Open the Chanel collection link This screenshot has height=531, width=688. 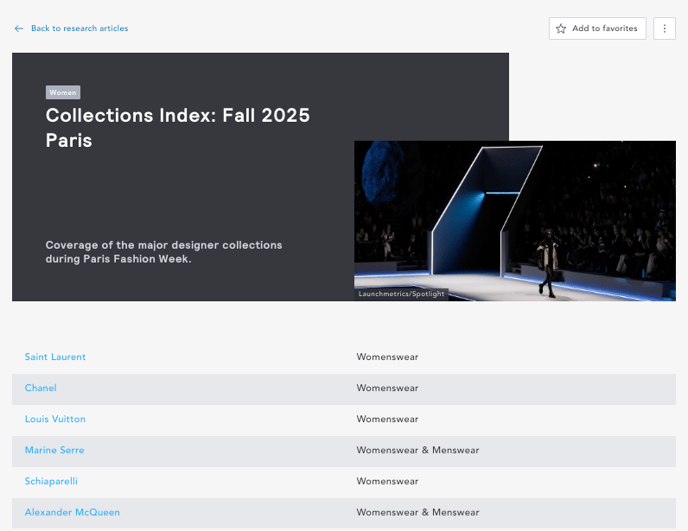(x=41, y=388)
